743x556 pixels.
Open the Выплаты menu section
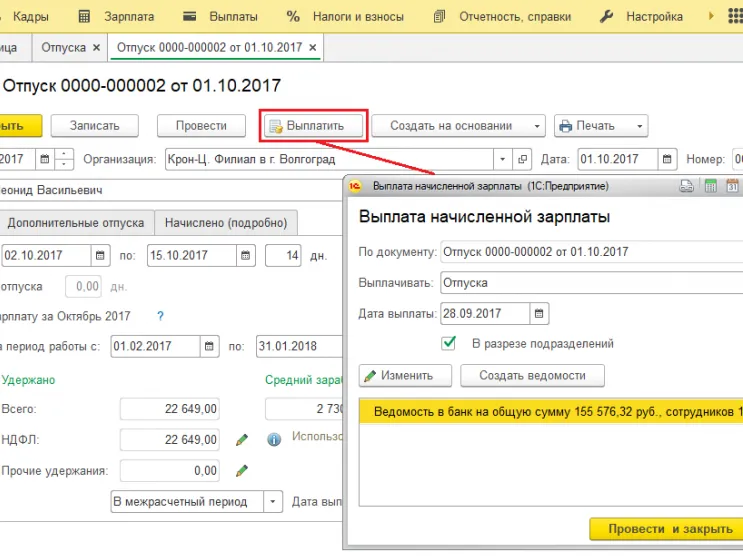click(233, 17)
